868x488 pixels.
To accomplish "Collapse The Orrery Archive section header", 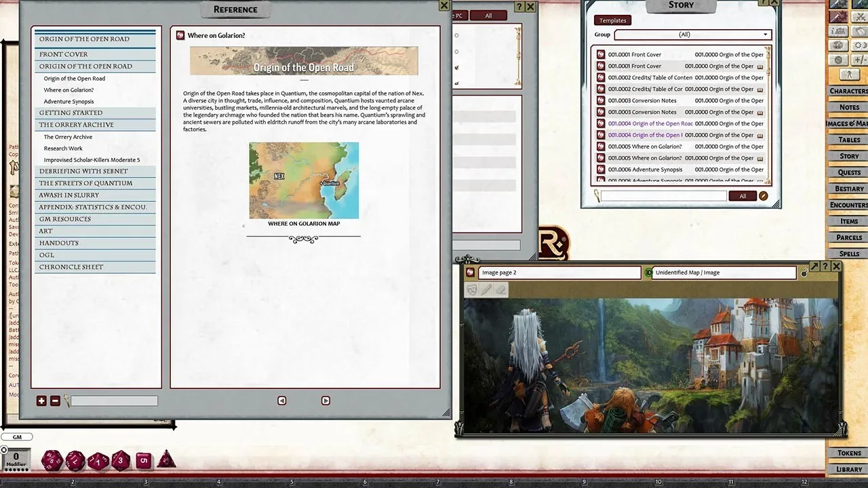I will (96, 125).
